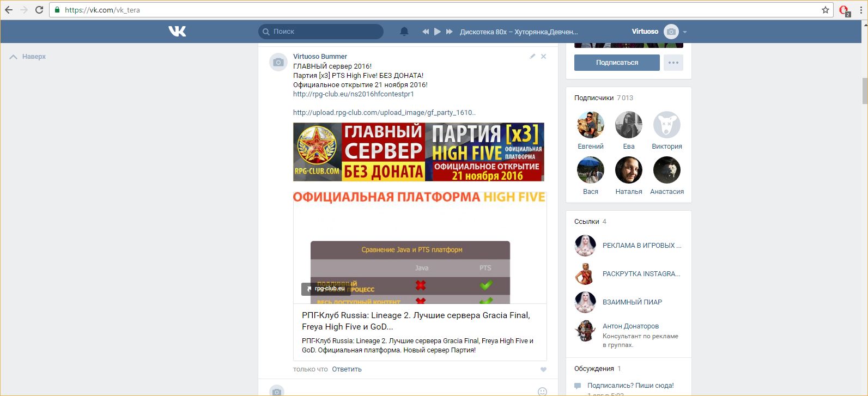The image size is (868, 396).
Task: Open the ВЗАИМНЫЙ ПИАР link
Action: tap(632, 302)
